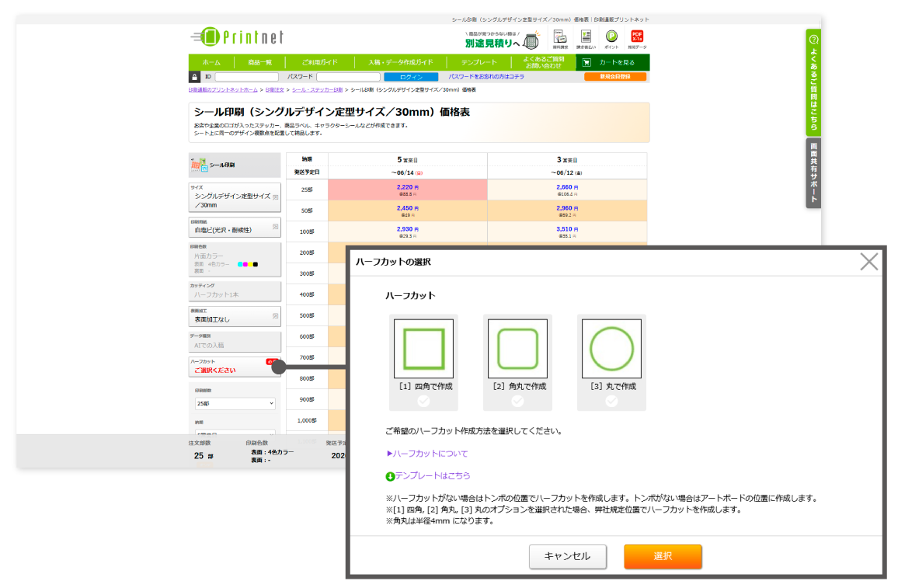The width and height of the screenshot is (898, 588).
Task: Click the circle half-cut thumbnail image
Action: pos(611,349)
